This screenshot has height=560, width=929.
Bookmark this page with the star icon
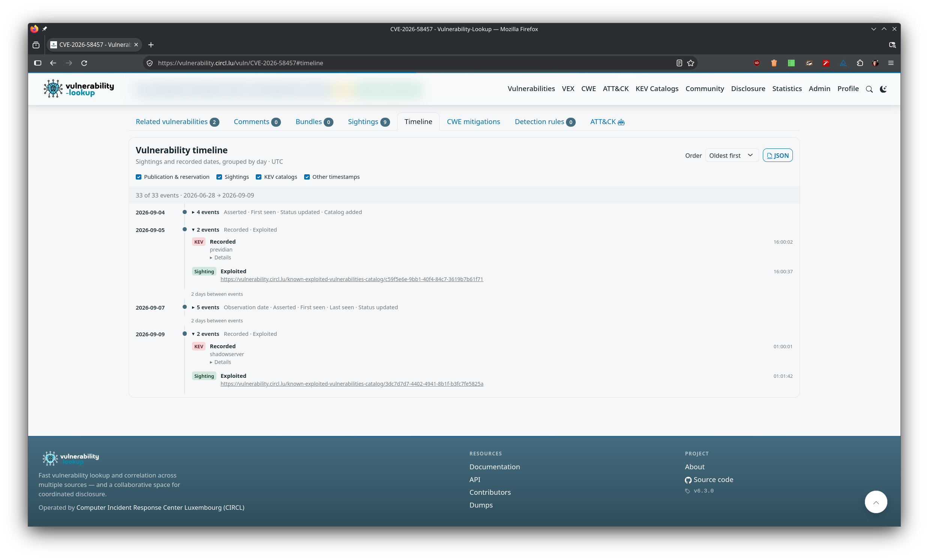pos(690,63)
